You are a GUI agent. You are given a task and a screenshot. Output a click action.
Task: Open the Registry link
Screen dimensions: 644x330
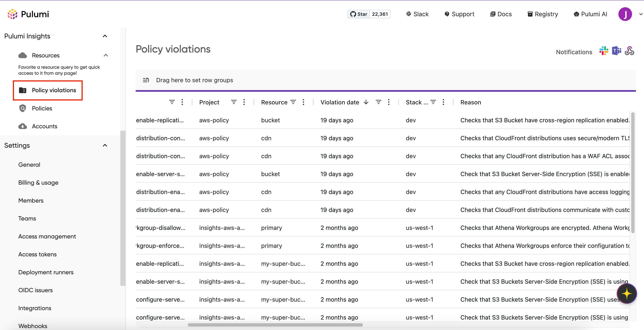[x=542, y=14]
